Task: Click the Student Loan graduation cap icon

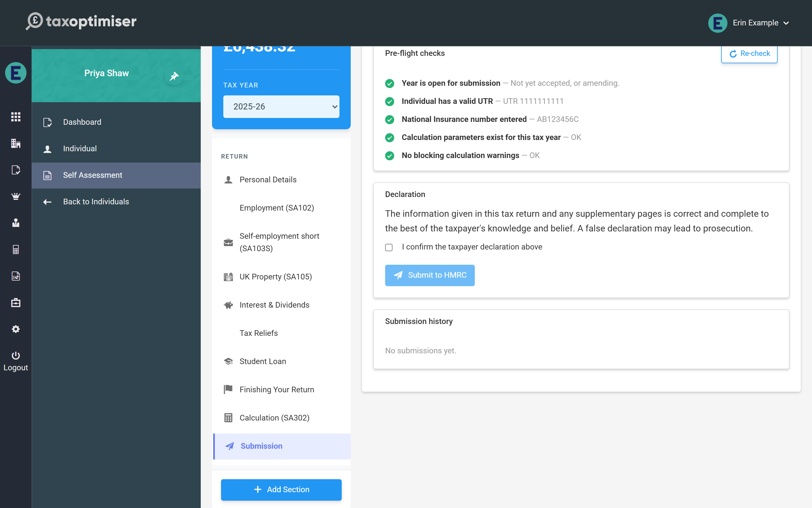Action: (228, 362)
